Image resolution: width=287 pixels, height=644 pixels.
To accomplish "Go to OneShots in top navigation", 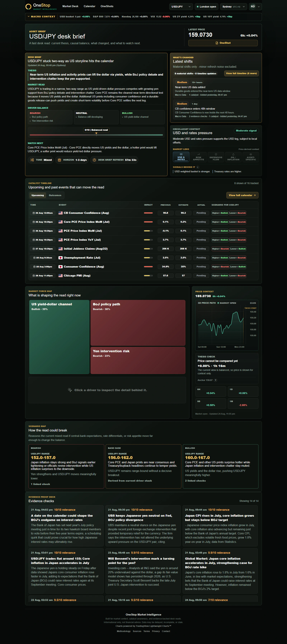I will (107, 6).
